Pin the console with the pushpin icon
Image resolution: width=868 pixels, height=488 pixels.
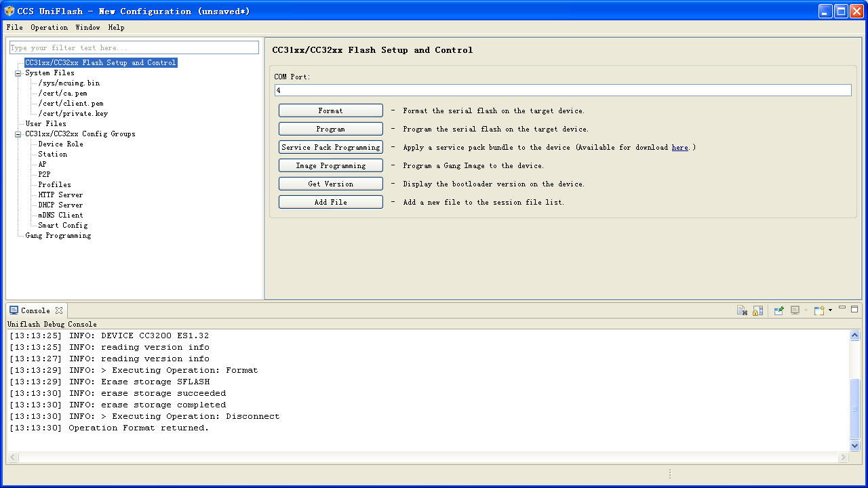click(779, 310)
